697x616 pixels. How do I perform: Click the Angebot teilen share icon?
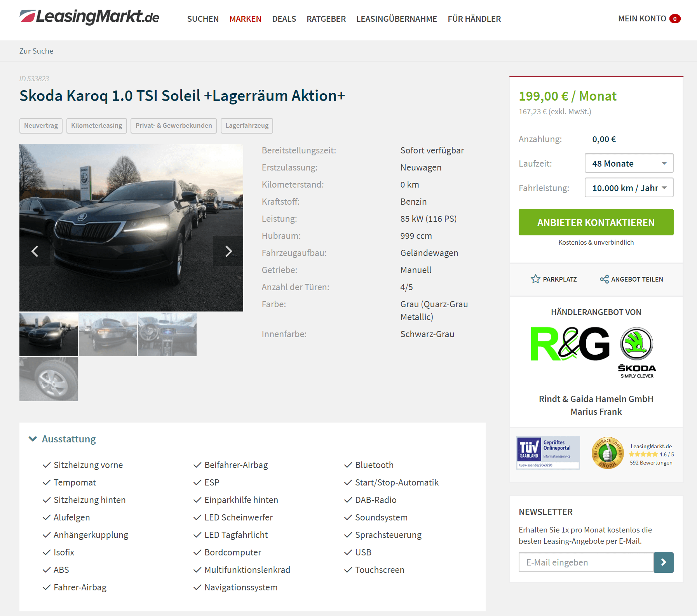pos(604,279)
